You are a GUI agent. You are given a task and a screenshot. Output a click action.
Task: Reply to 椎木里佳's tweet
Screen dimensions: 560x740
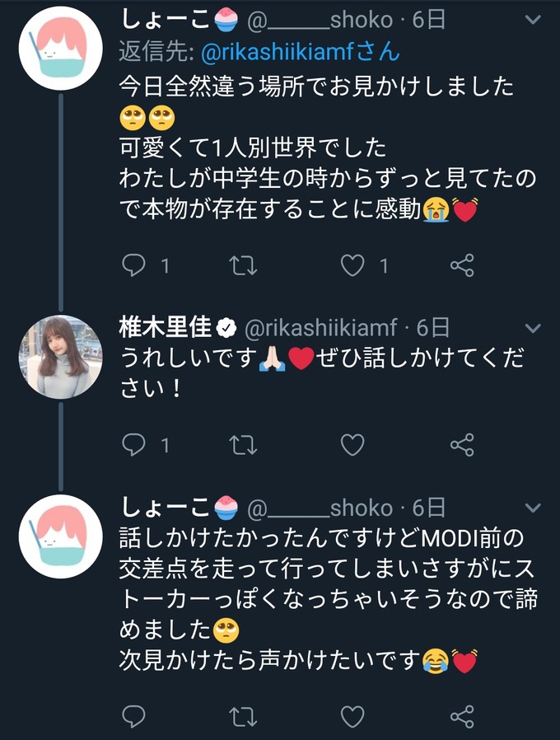click(133, 445)
